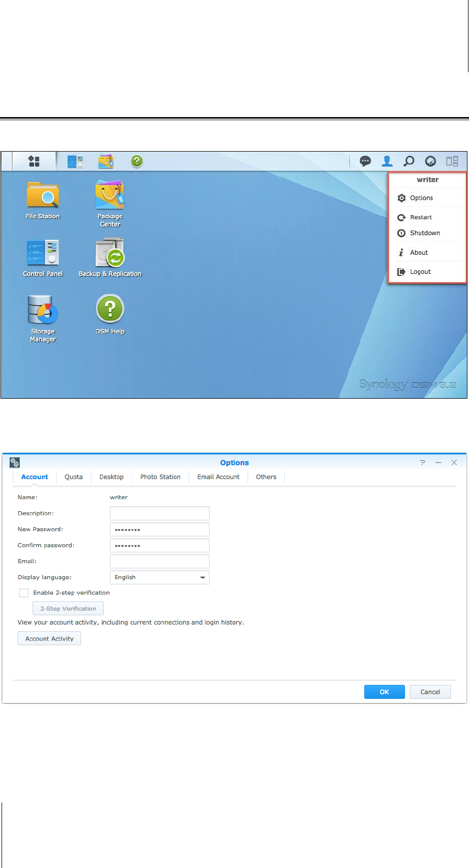Dismiss with the Cancel button
Screen dimensions: 469x868
[x=430, y=692]
